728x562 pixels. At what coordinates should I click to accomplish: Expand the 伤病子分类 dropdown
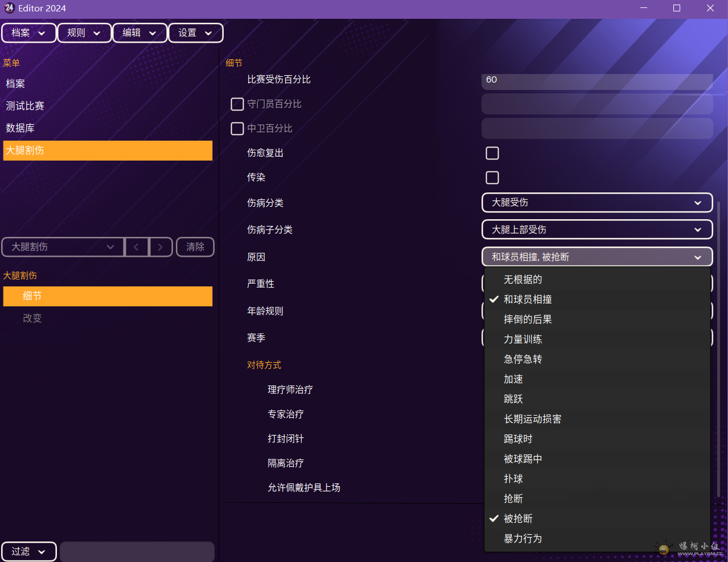click(597, 229)
